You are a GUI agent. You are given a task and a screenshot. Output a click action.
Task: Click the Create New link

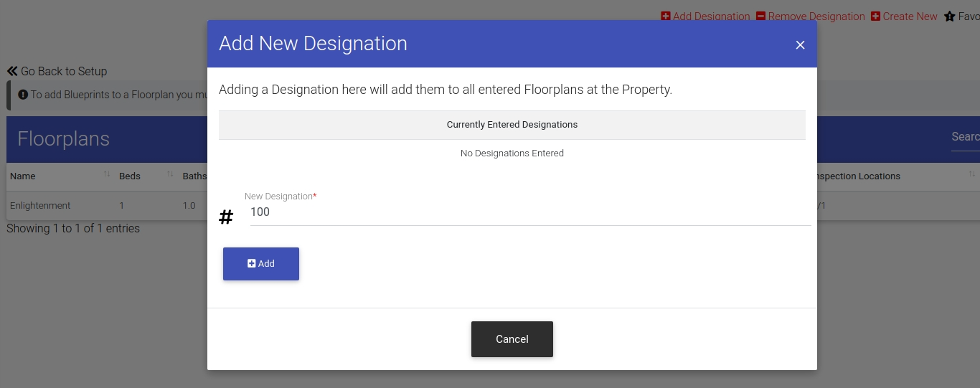point(904,16)
